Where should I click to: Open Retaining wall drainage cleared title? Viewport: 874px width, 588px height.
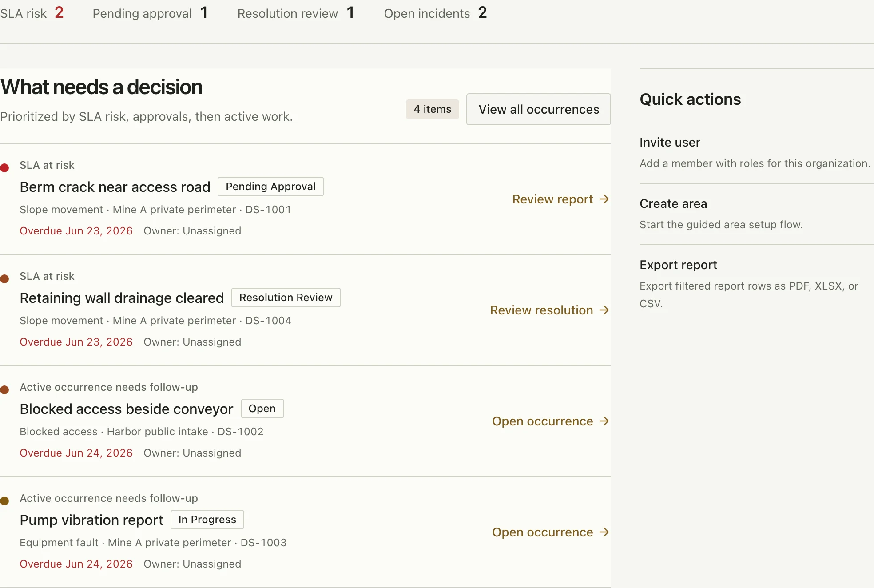(122, 298)
